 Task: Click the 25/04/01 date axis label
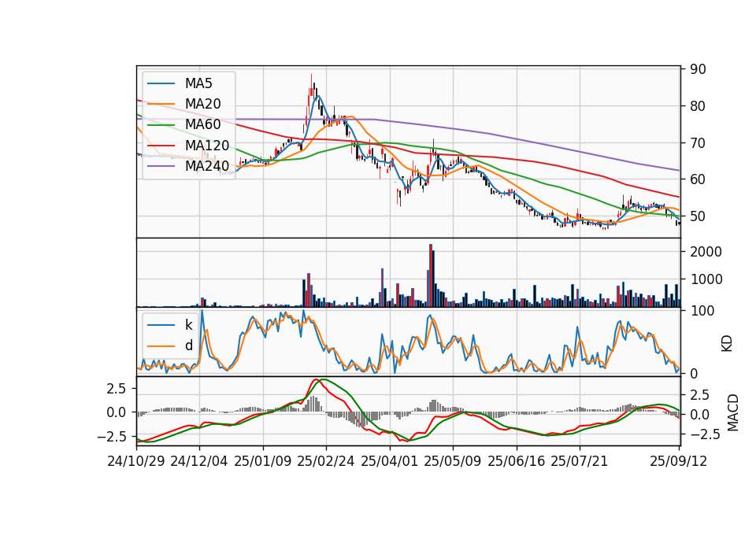click(389, 461)
